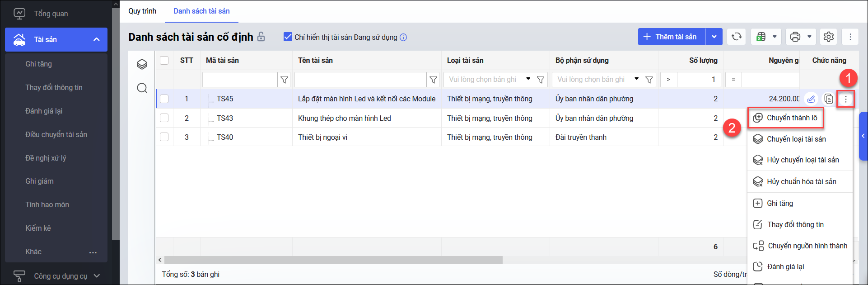
Task: Click the print icon button
Action: pyautogui.click(x=795, y=37)
